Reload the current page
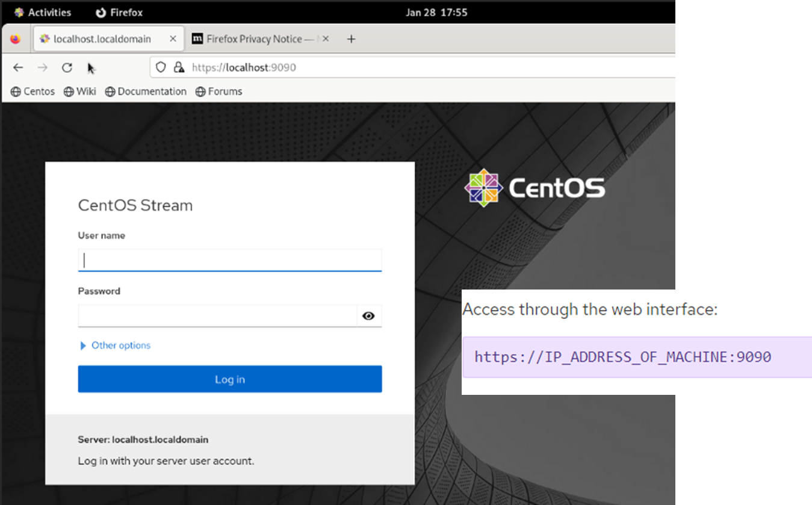 coord(67,67)
